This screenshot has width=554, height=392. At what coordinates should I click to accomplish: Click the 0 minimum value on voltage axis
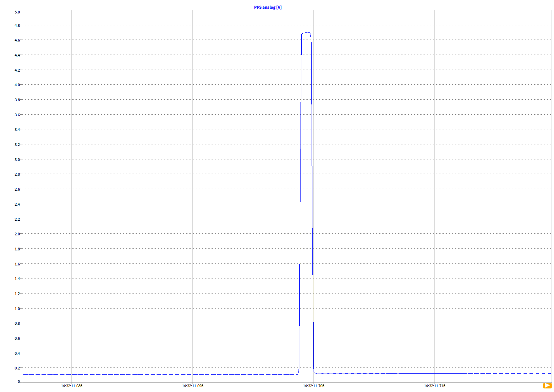(x=19, y=381)
